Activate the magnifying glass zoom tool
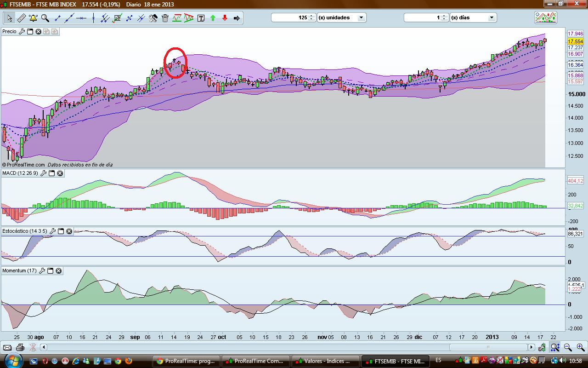Viewport: 588px width, 368px height. tap(45, 18)
